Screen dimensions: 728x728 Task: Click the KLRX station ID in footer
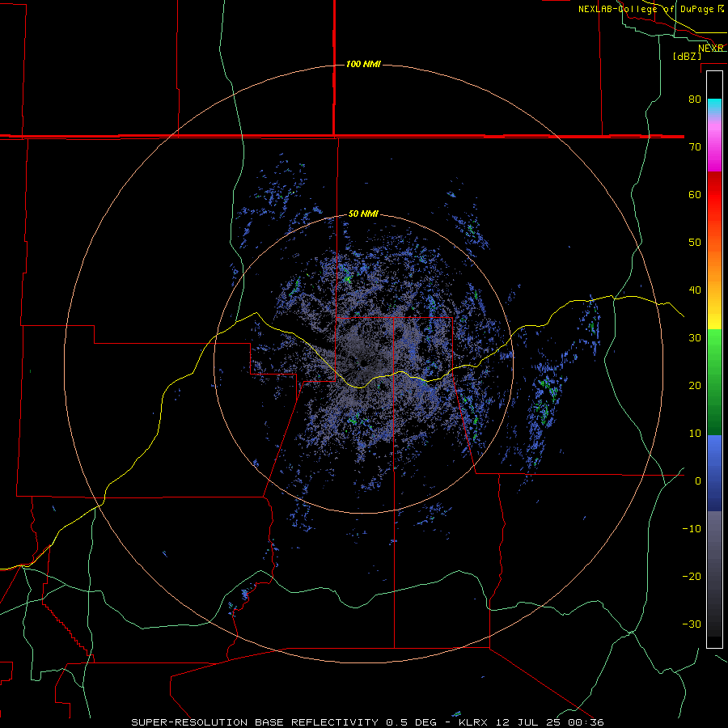[475, 722]
